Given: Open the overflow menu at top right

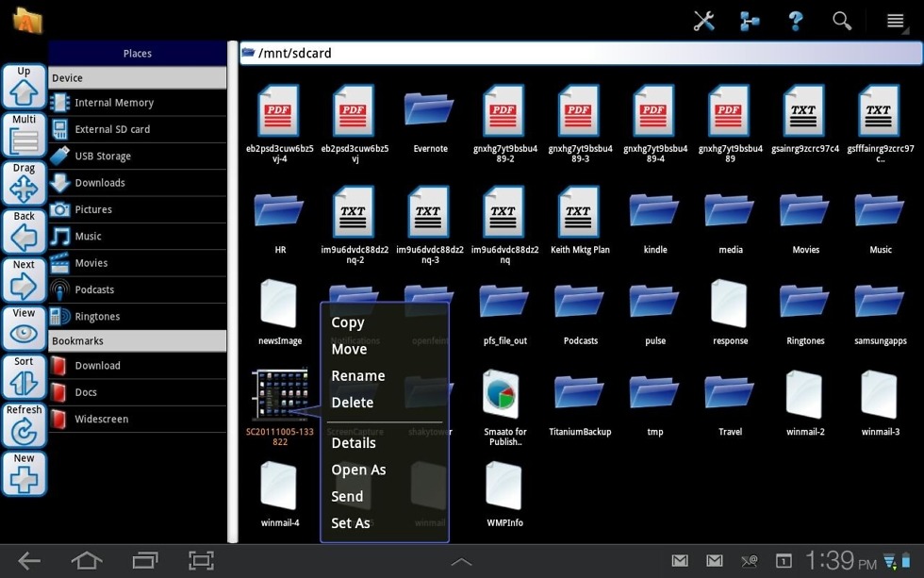Looking at the screenshot, I should [x=896, y=21].
